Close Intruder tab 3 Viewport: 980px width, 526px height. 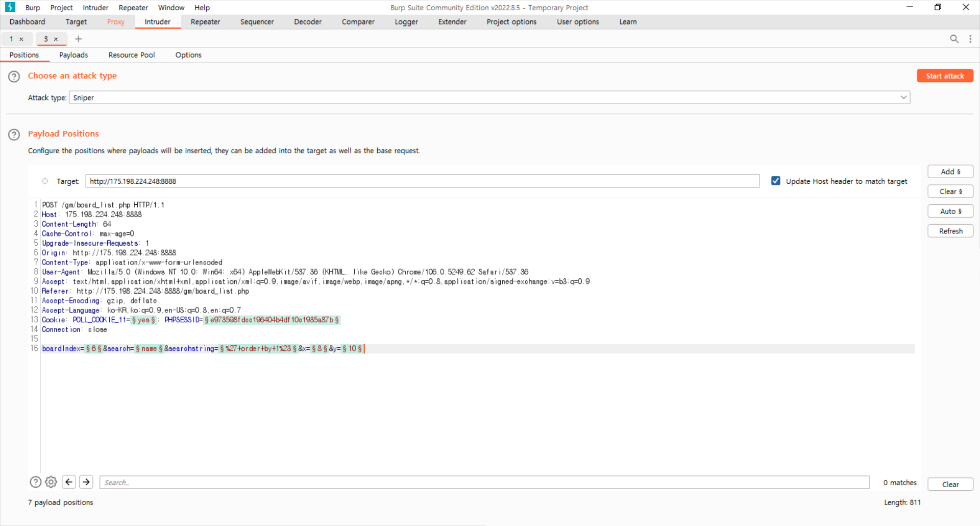(x=56, y=39)
